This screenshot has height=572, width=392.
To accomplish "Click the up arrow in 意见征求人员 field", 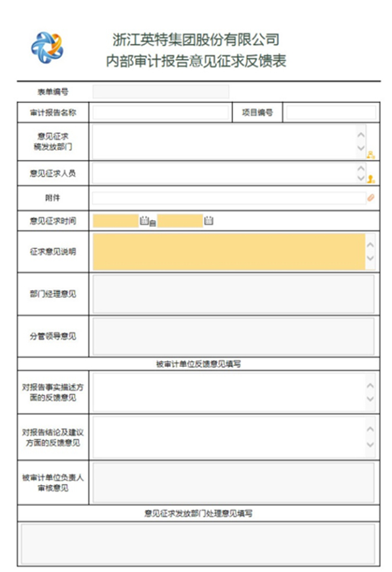I will pyautogui.click(x=361, y=168).
